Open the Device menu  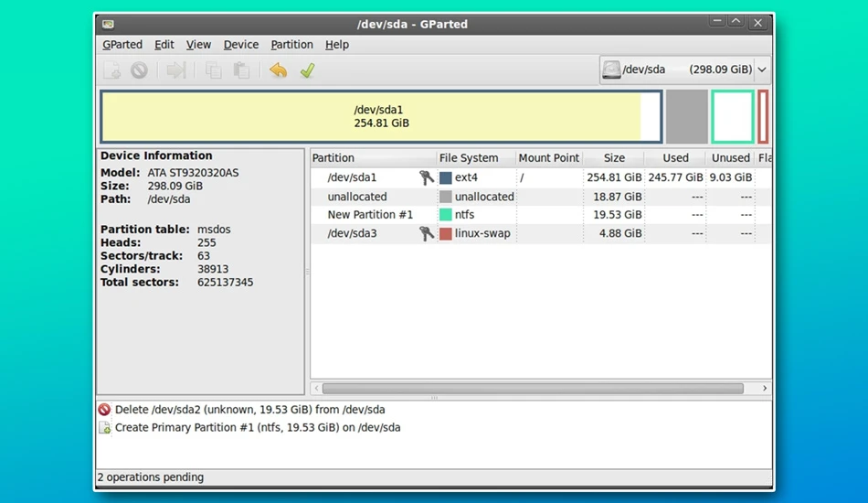241,44
